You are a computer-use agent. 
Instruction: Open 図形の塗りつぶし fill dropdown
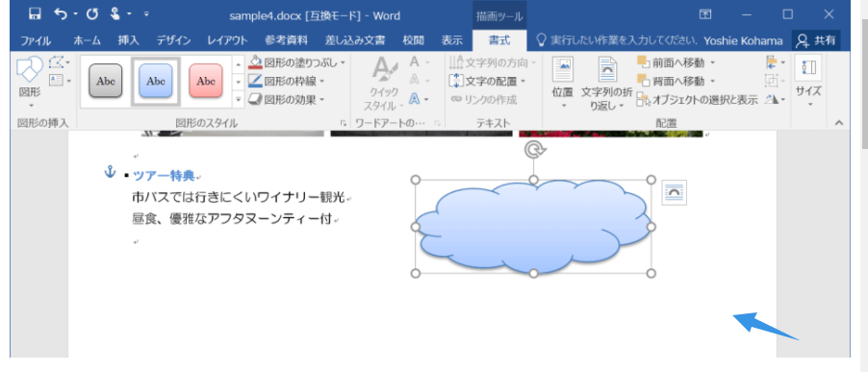[x=296, y=62]
